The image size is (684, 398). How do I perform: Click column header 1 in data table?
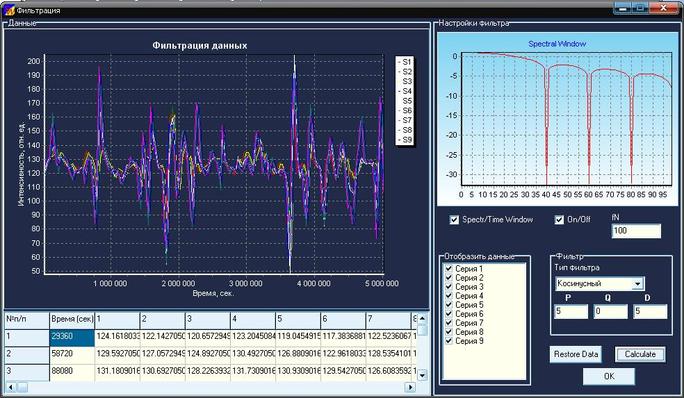(x=117, y=320)
